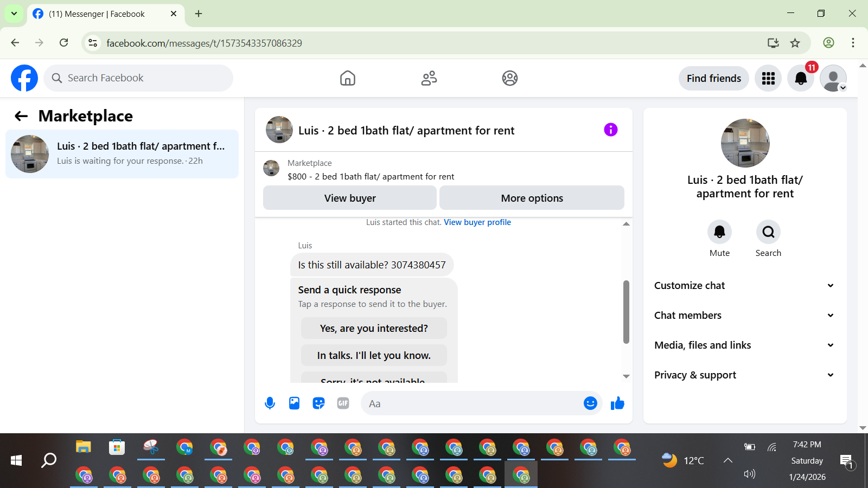
Task: Click the chat scrollbar thumb
Action: [626, 312]
